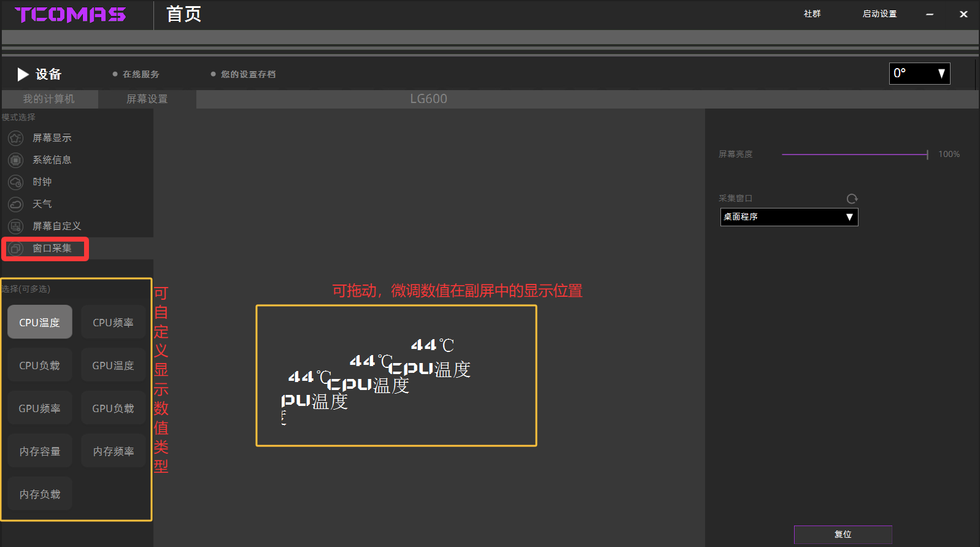980x547 pixels.
Task: Open the 0° rotation dropdown
Action: click(x=919, y=74)
